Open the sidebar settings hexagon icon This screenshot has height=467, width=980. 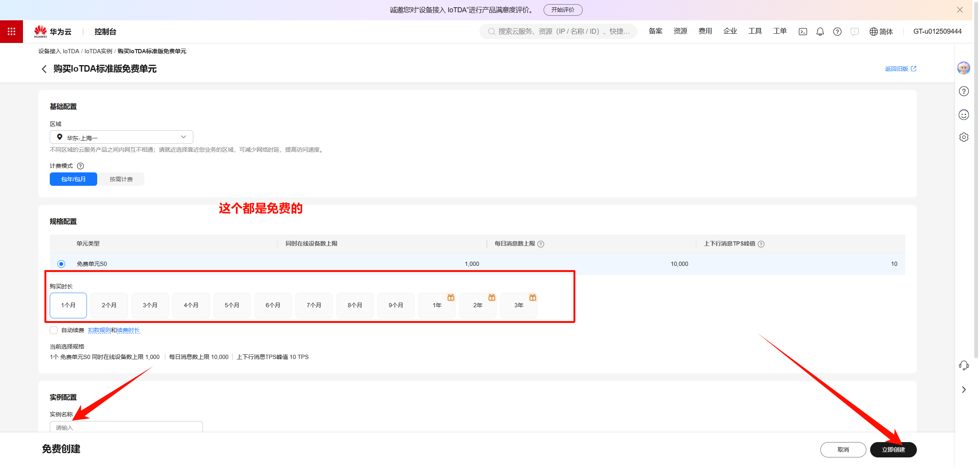tap(964, 137)
